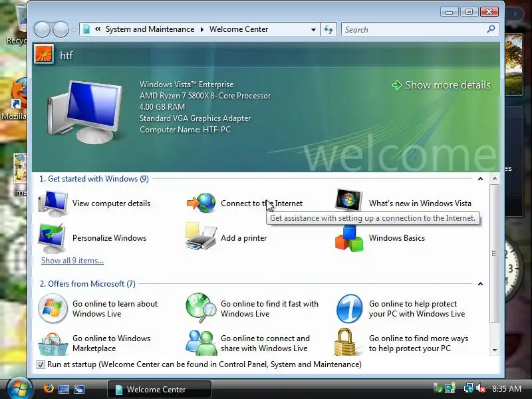Screen dimensions: 532x399
Task: Click the padlock protect your PC icon
Action: (x=345, y=342)
